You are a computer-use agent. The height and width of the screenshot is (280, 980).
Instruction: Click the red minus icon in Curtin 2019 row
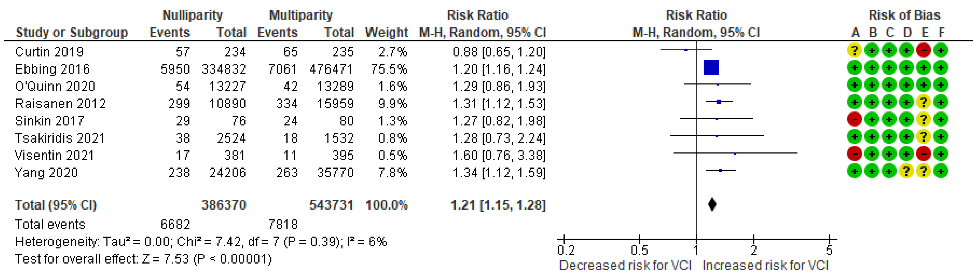coord(924,50)
